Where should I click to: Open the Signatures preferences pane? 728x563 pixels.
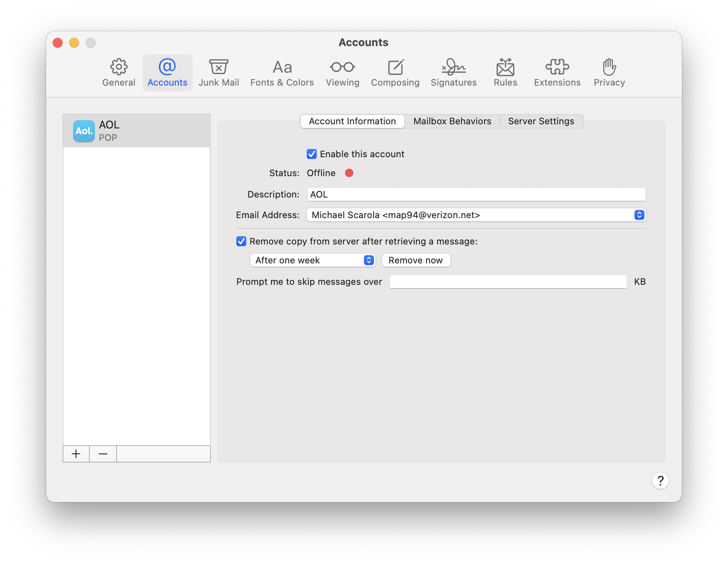pyautogui.click(x=454, y=73)
